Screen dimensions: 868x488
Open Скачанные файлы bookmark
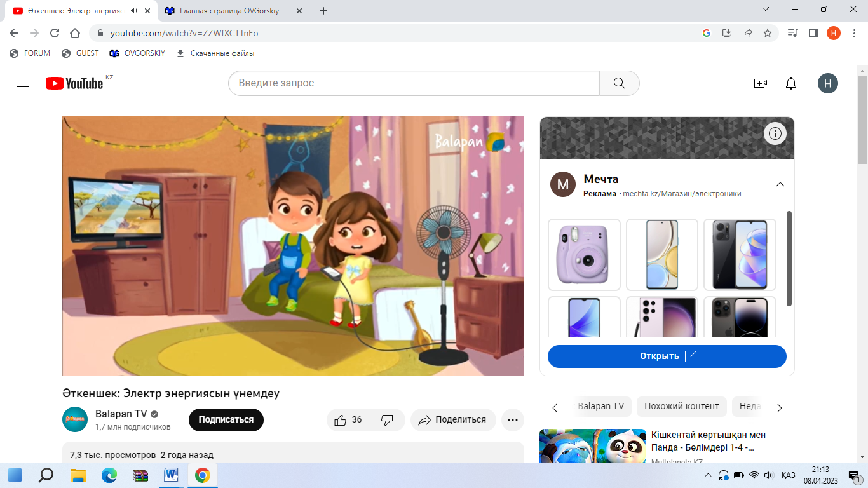coord(215,53)
